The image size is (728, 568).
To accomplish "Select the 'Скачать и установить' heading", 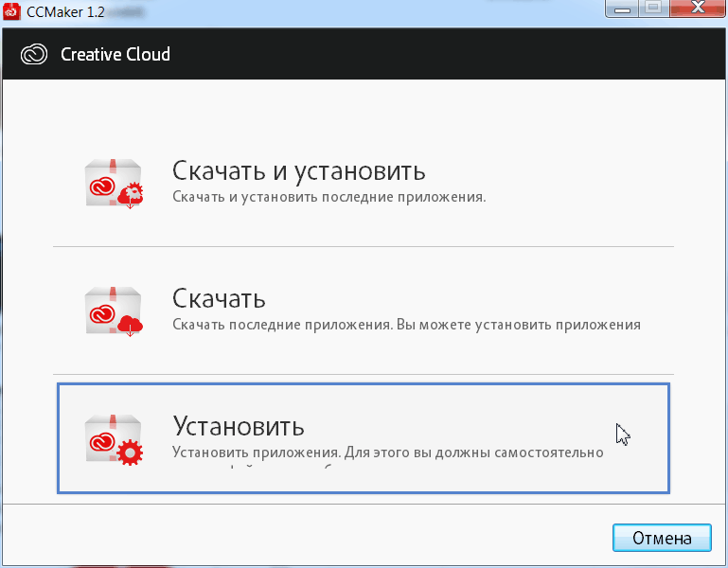I will (298, 171).
